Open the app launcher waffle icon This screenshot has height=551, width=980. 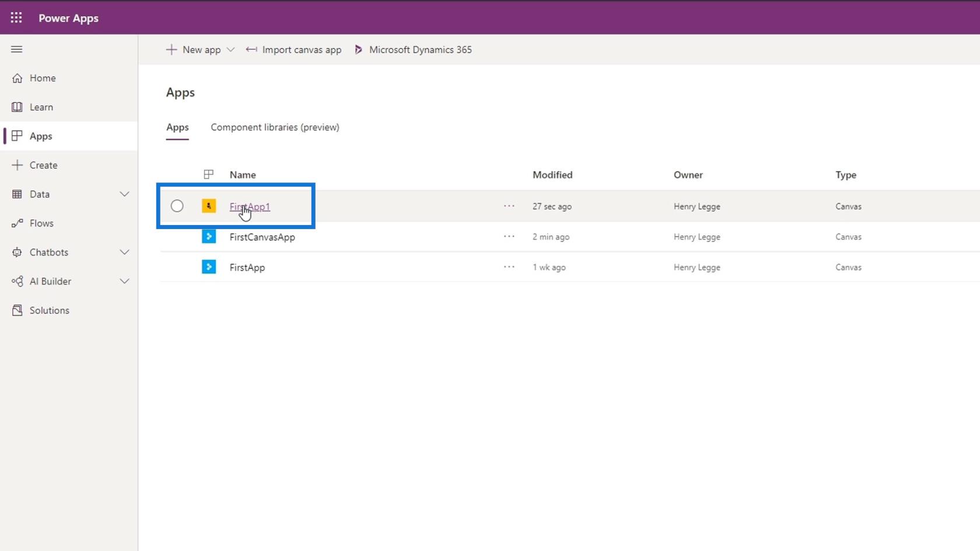pyautogui.click(x=16, y=17)
